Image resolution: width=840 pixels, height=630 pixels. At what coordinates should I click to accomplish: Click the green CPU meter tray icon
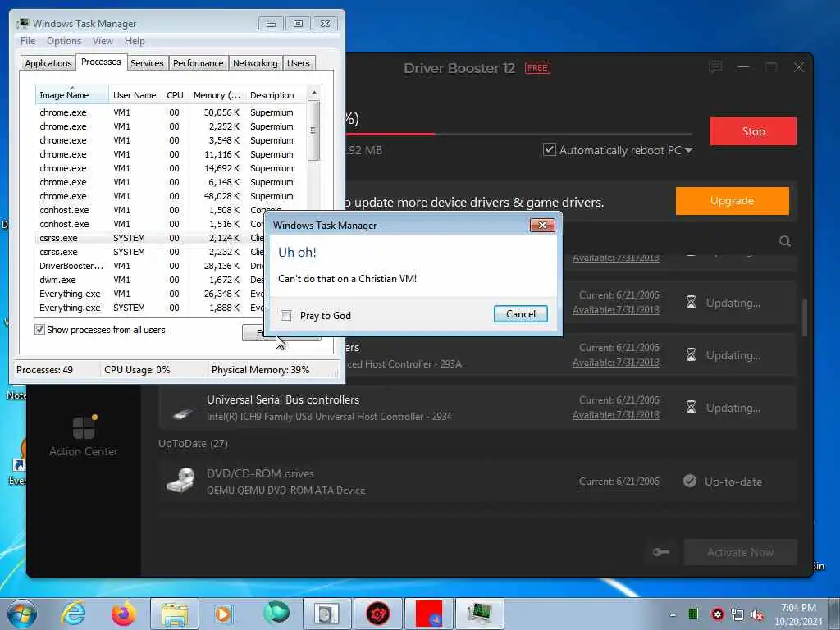coord(693,614)
